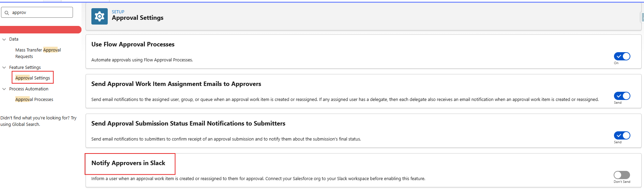Image resolution: width=644 pixels, height=190 pixels.
Task: Open Approval Processes in sidebar
Action: pyautogui.click(x=34, y=100)
